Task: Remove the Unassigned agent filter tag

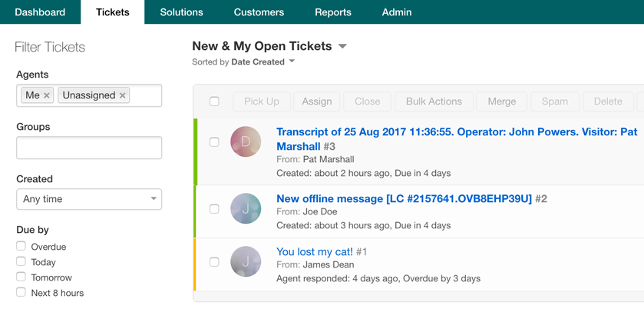Action: 122,95
